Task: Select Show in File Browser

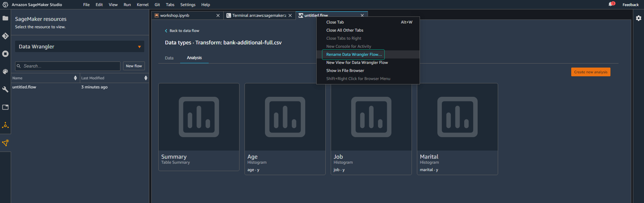Action: click(x=368, y=71)
